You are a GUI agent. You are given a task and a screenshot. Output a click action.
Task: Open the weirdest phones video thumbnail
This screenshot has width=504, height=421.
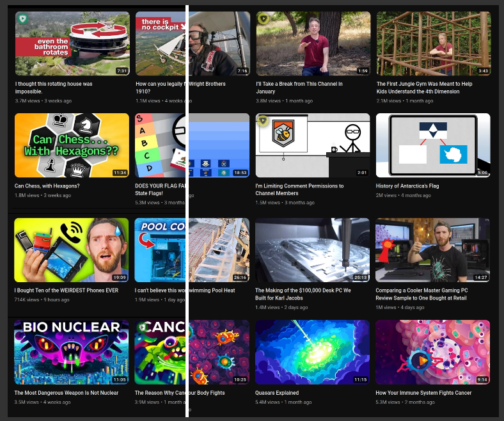point(71,250)
